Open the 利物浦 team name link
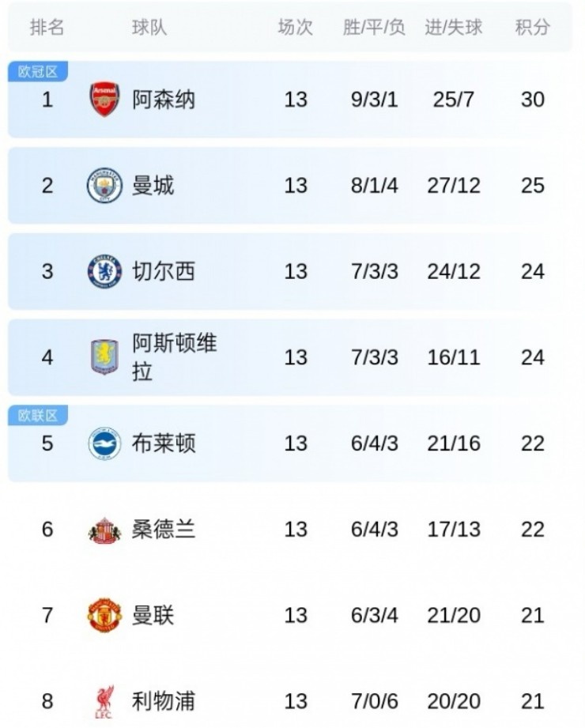Image resolution: width=585 pixels, height=728 pixels. [163, 701]
